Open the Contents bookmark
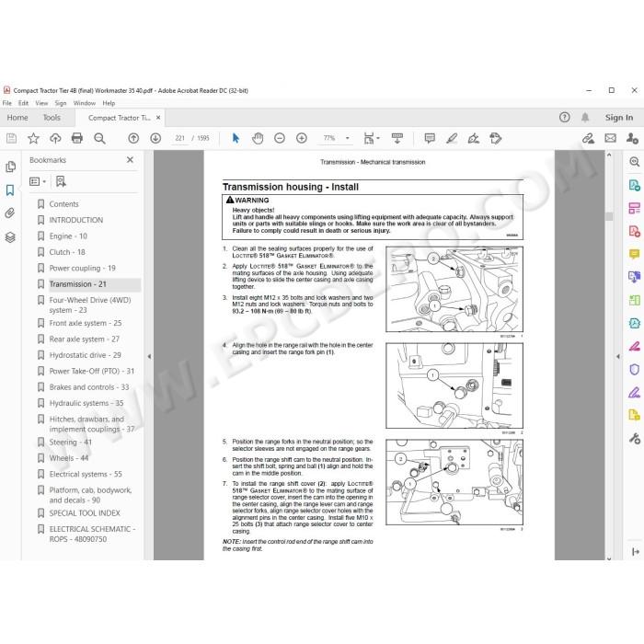 point(63,204)
